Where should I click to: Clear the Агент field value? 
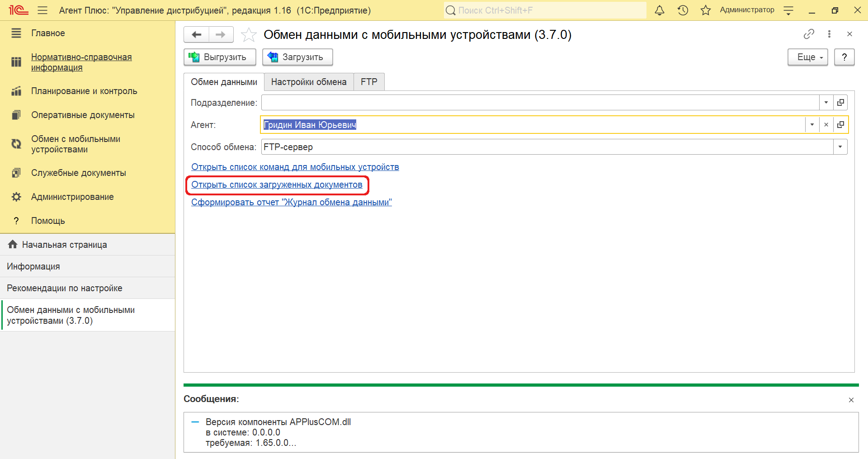tap(826, 125)
